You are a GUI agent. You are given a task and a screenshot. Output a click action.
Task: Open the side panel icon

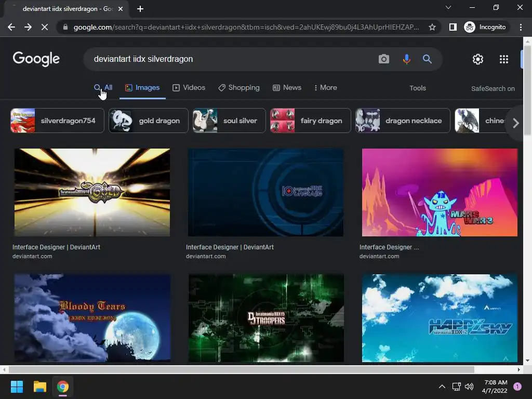pyautogui.click(x=453, y=27)
